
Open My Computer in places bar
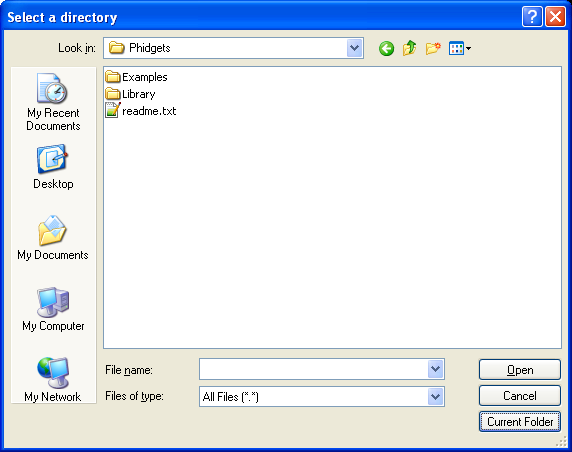point(53,309)
